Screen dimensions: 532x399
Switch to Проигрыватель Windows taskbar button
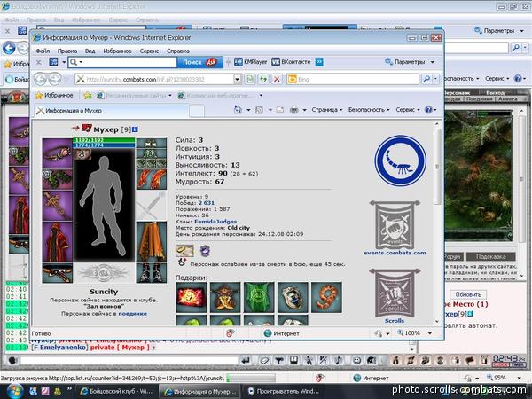pyautogui.click(x=283, y=391)
